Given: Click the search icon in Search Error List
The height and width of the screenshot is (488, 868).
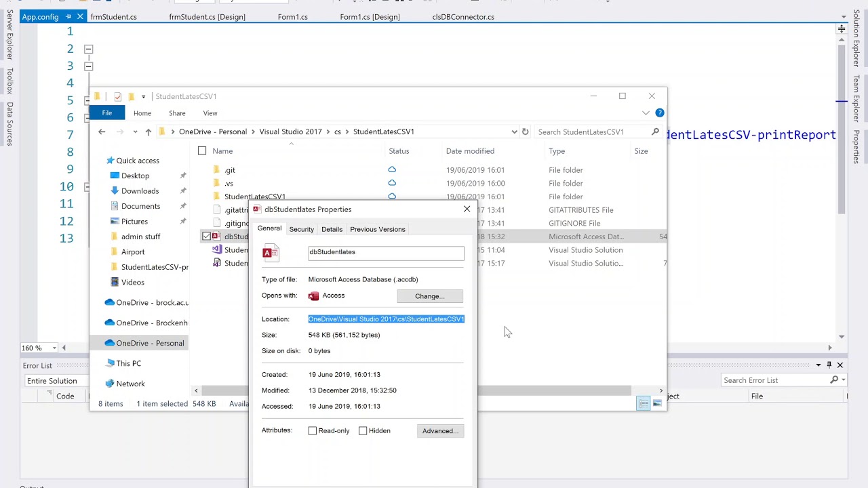Looking at the screenshot, I should click(834, 380).
